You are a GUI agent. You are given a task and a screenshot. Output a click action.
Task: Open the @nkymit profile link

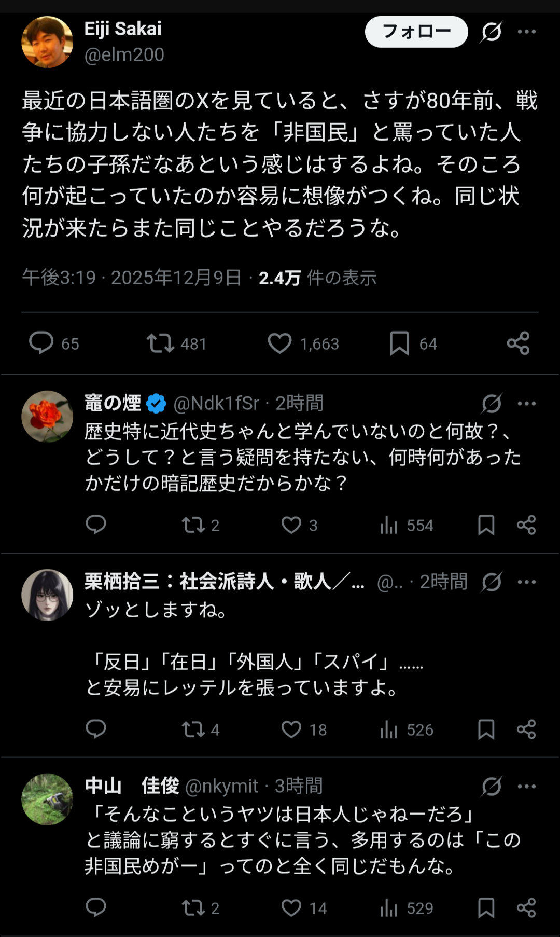click(221, 786)
